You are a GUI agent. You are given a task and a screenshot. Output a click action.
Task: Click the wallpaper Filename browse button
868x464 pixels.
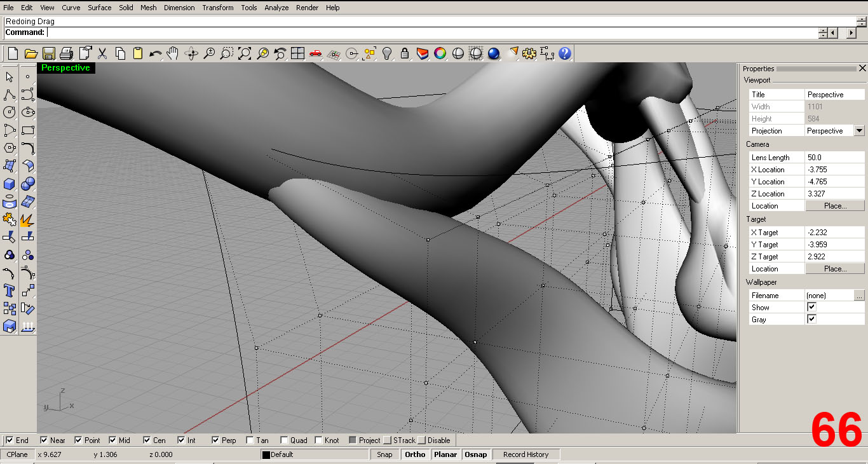[x=859, y=295]
